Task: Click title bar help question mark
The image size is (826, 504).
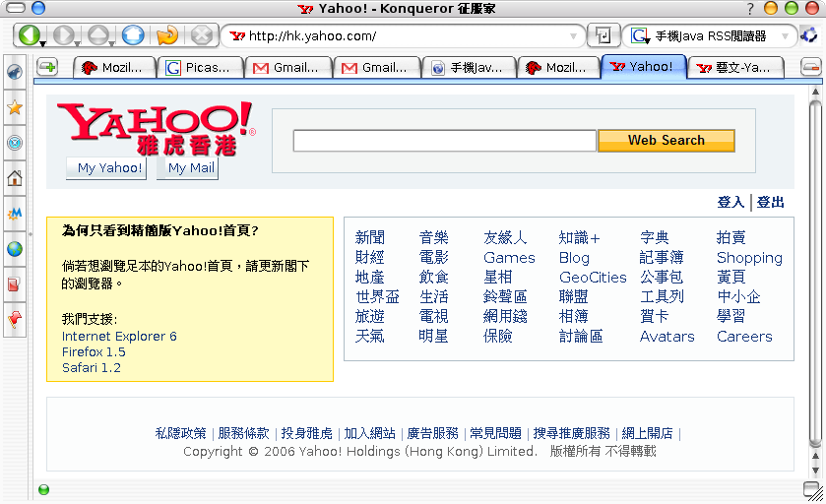Action: tap(750, 9)
